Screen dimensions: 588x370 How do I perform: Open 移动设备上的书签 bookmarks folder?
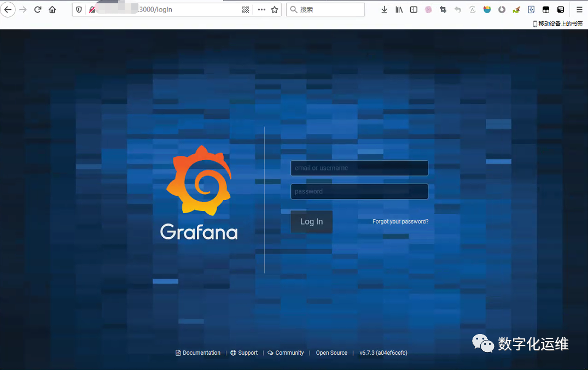point(557,24)
